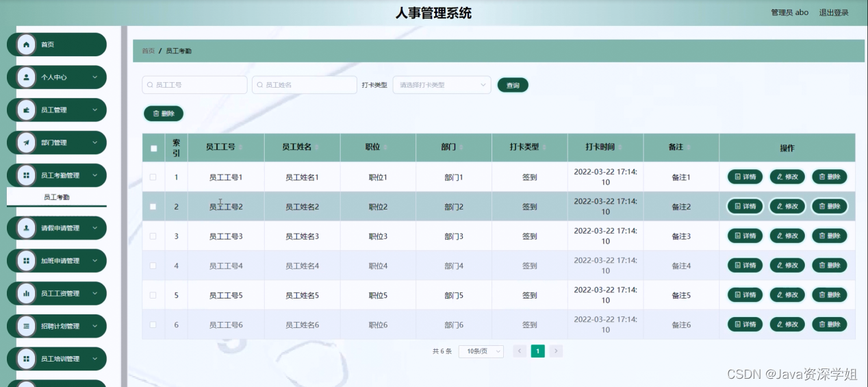Open 详情 for row 员工工号4

745,265
